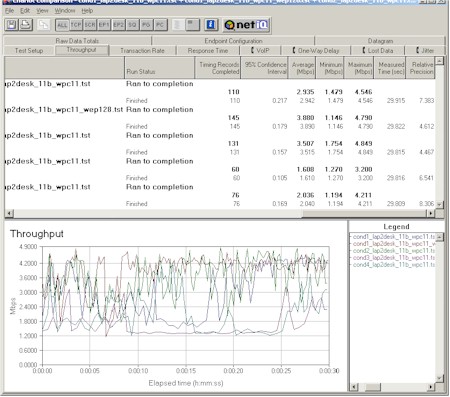This screenshot has width=450, height=397.
Task: Click the measured time value 29.822
Action: 396,126
